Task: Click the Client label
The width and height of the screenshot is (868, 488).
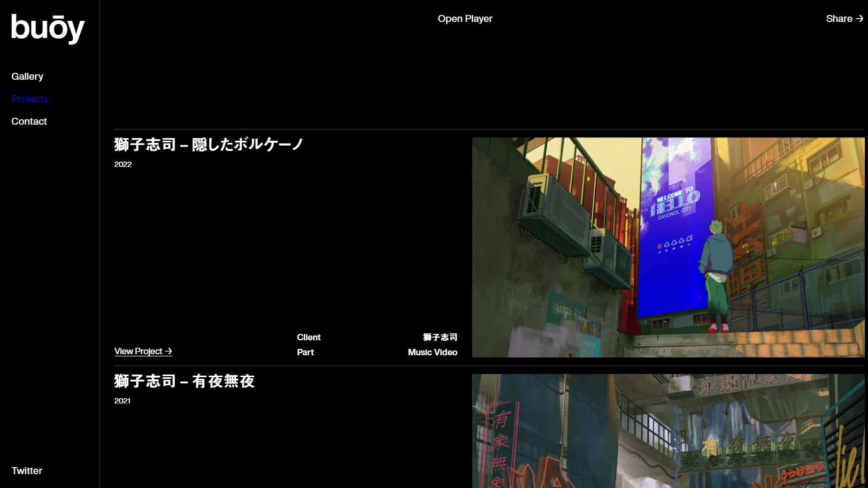Action: [x=309, y=337]
